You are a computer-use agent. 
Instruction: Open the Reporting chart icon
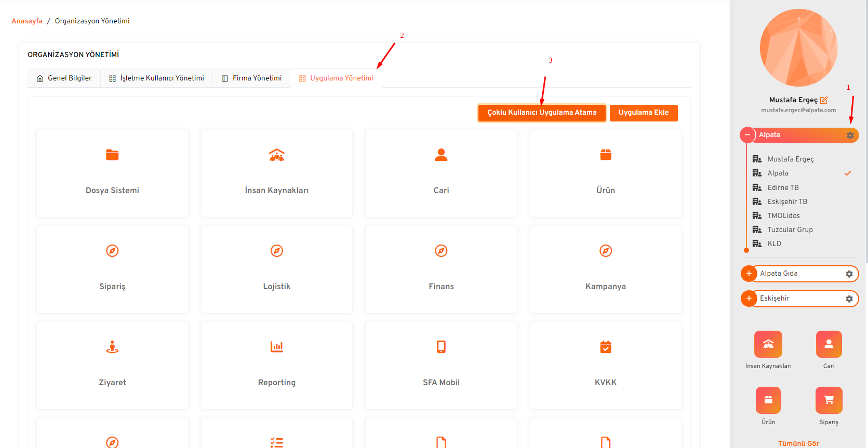click(276, 347)
